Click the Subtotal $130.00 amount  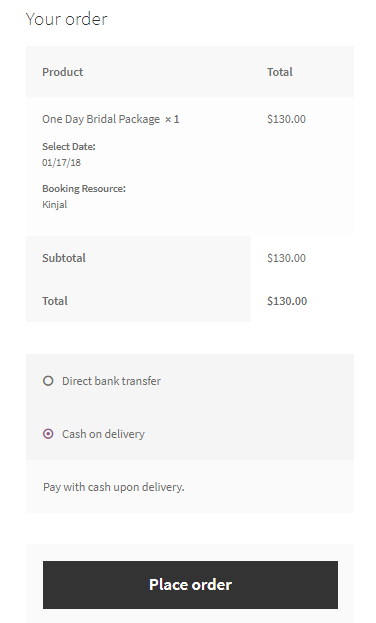(287, 258)
